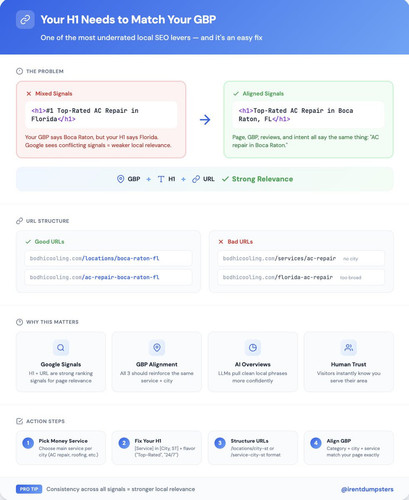
Task: Click step 4 circle for Align GBP
Action: 316,443
